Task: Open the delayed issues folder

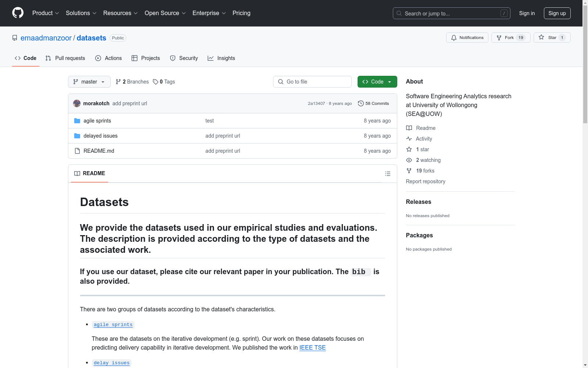Action: pyautogui.click(x=101, y=136)
